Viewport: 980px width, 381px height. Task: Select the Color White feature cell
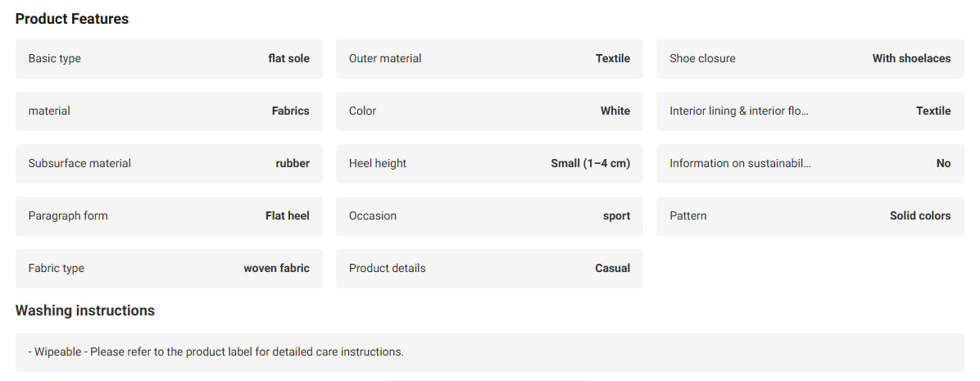pyautogui.click(x=489, y=111)
